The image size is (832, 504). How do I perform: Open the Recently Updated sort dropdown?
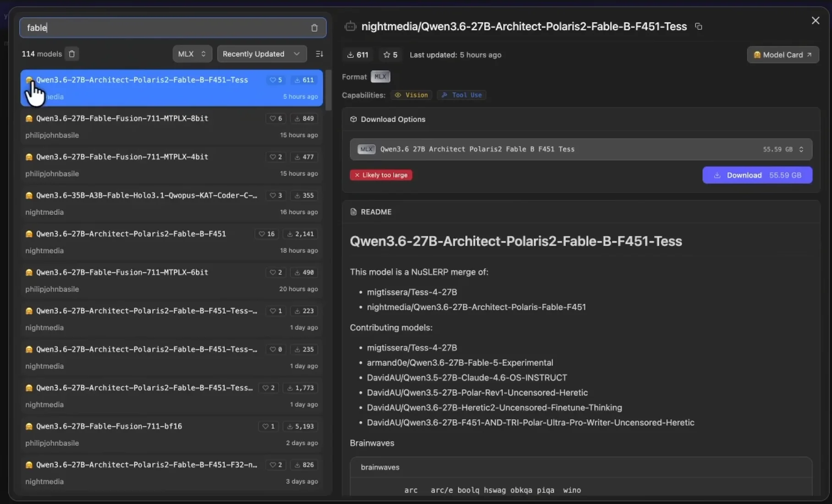(262, 54)
